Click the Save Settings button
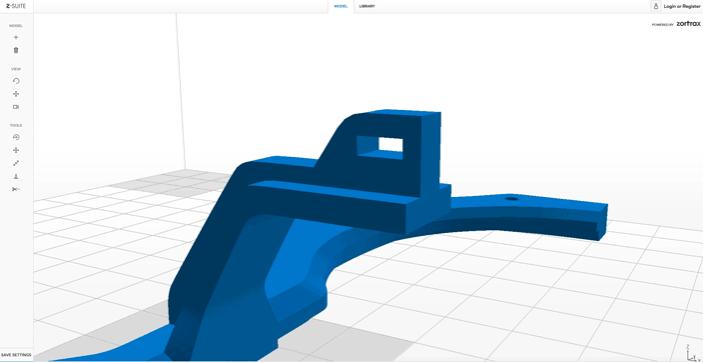This screenshot has width=703, height=362. [16, 355]
